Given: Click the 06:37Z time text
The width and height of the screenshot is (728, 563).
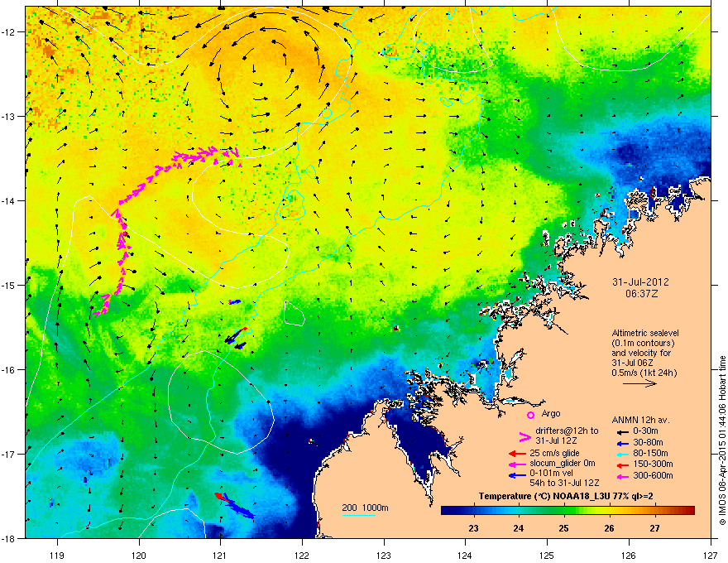Looking at the screenshot, I should tap(642, 294).
